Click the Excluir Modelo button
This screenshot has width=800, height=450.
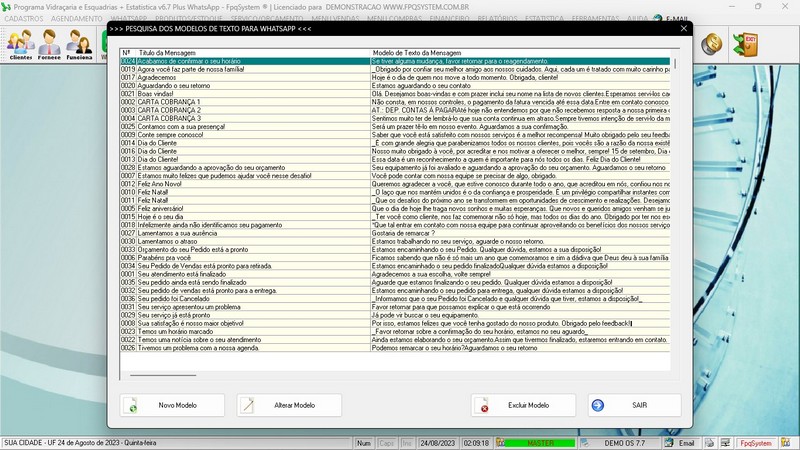[523, 405]
